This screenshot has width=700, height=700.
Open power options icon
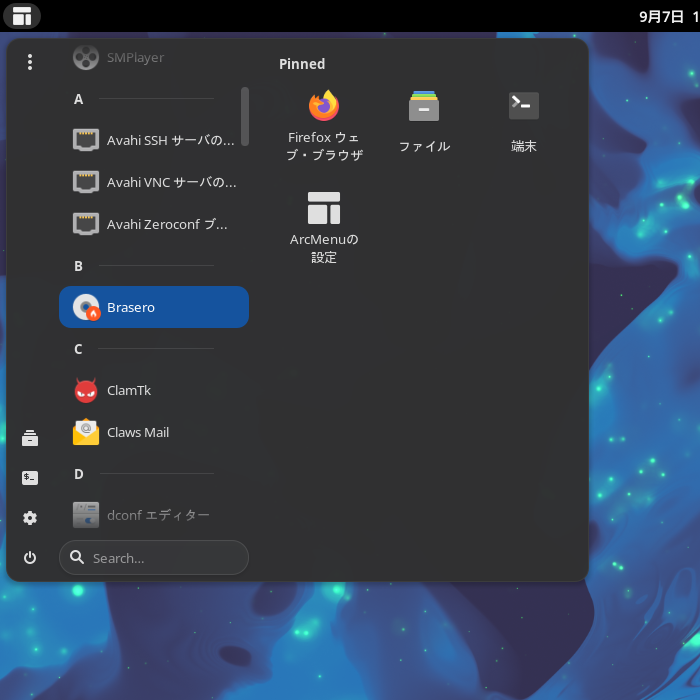pos(30,558)
